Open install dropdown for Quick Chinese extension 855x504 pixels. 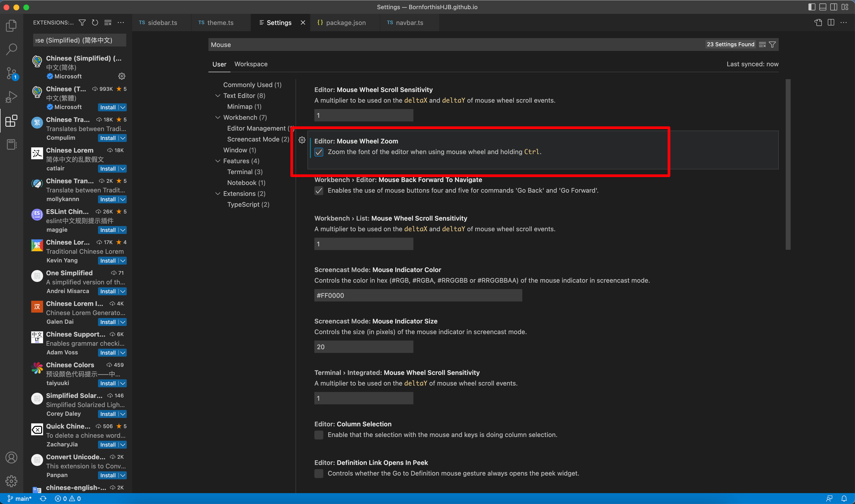pos(123,445)
